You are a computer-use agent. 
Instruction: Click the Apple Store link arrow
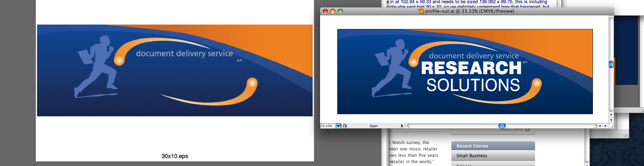[527, 130]
